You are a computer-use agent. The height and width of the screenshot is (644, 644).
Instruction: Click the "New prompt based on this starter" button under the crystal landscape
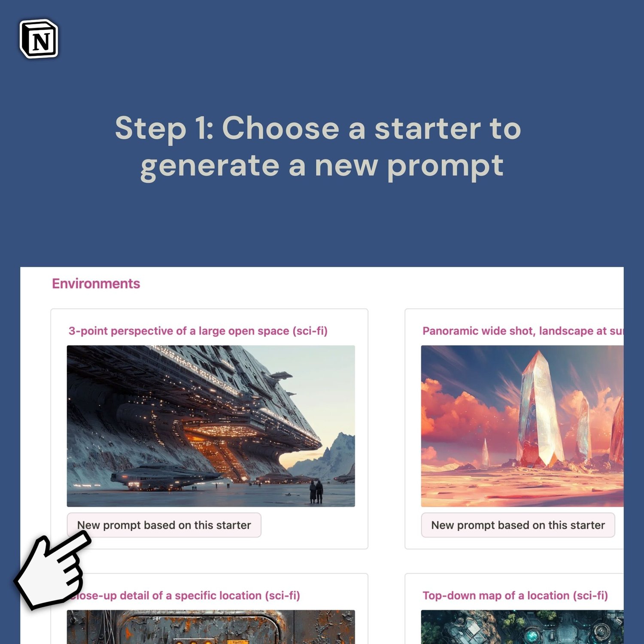click(518, 525)
